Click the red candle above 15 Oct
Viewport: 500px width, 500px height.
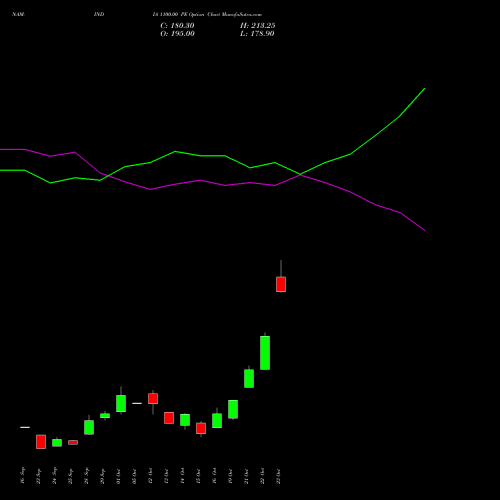201,428
